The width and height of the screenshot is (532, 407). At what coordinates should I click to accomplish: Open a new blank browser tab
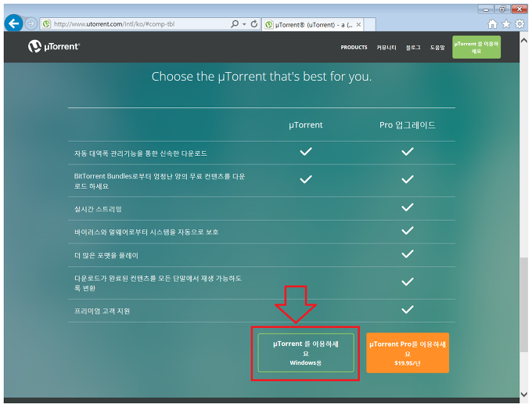(x=370, y=25)
